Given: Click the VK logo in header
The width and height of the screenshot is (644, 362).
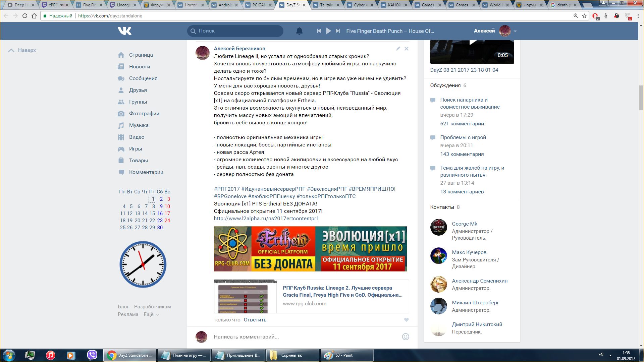Looking at the screenshot, I should coord(124,31).
